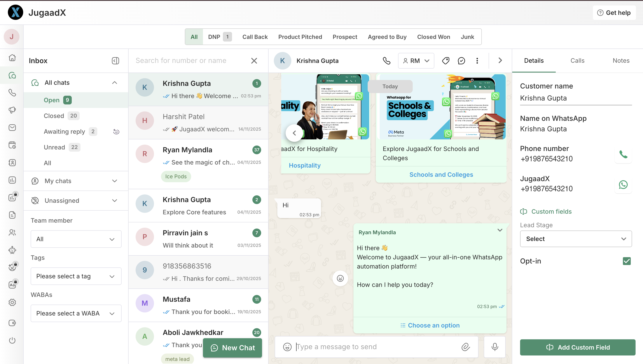Open emoji picker in message box
643x364 pixels.
(x=287, y=347)
